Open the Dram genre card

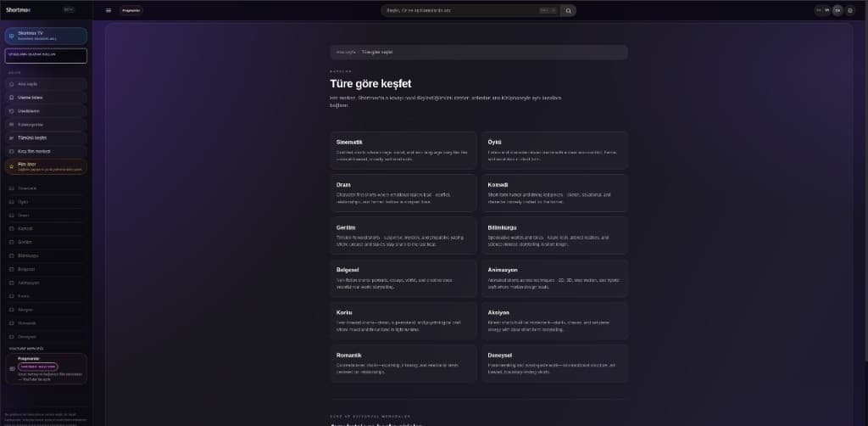[403, 193]
